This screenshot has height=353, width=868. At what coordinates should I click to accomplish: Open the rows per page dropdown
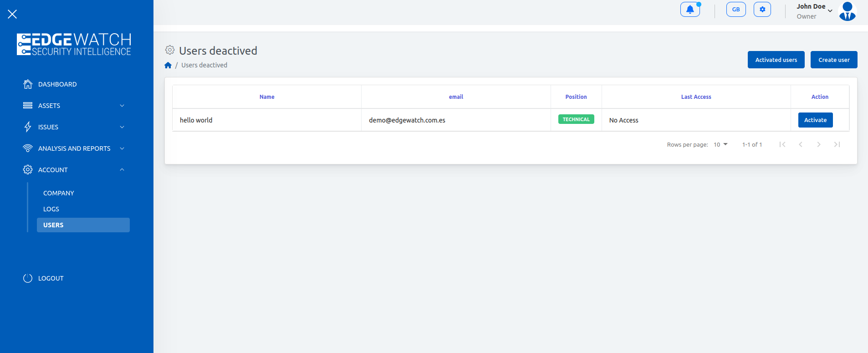tap(720, 144)
